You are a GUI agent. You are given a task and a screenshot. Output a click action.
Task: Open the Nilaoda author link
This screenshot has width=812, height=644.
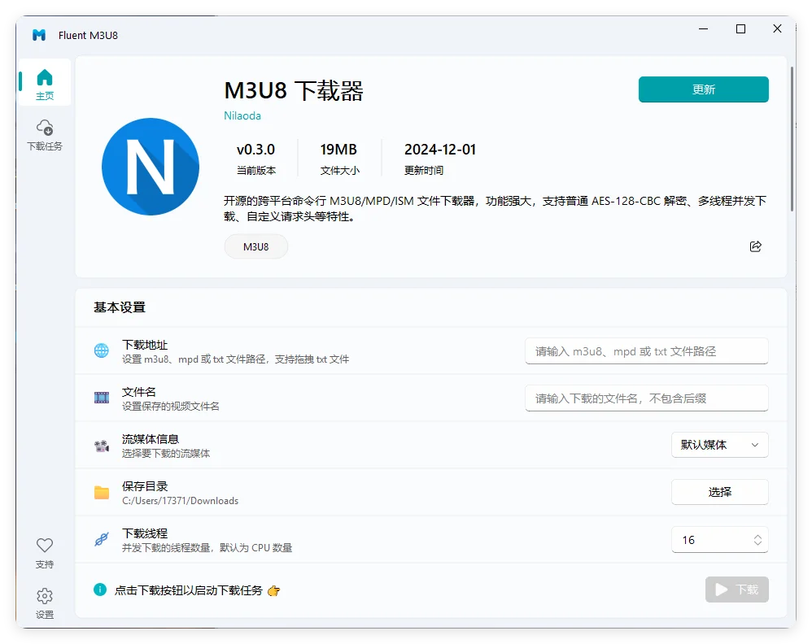click(x=242, y=115)
